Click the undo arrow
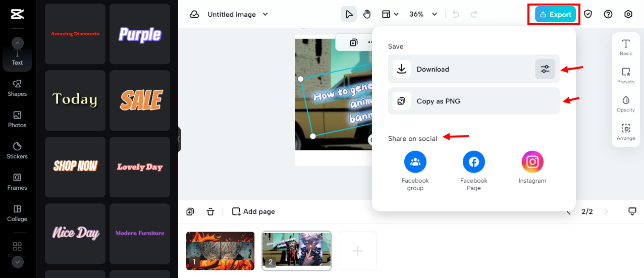Screen dimensions: 644x278 pyautogui.click(x=456, y=14)
